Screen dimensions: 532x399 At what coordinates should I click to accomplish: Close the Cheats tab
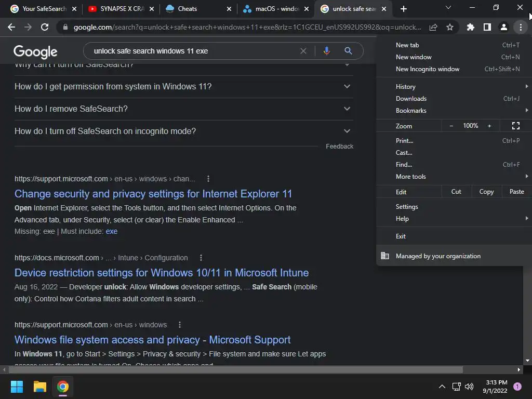point(229,9)
